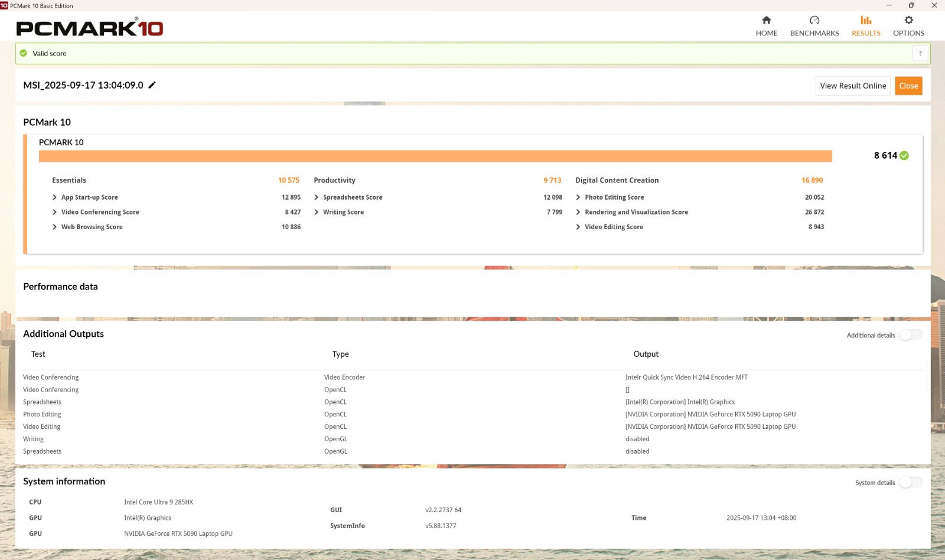Click the Home house icon
Viewport: 945px width, 560px height.
[x=766, y=20]
